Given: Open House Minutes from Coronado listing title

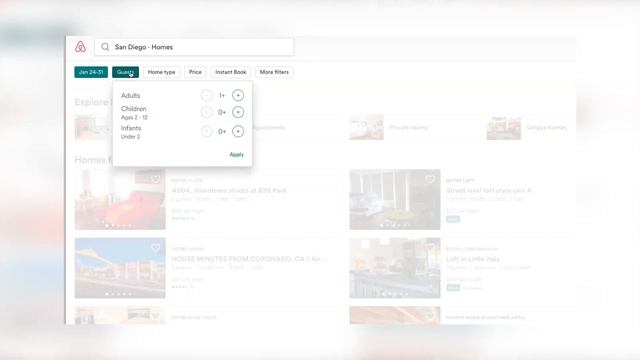Looking at the screenshot, I should pyautogui.click(x=249, y=259).
